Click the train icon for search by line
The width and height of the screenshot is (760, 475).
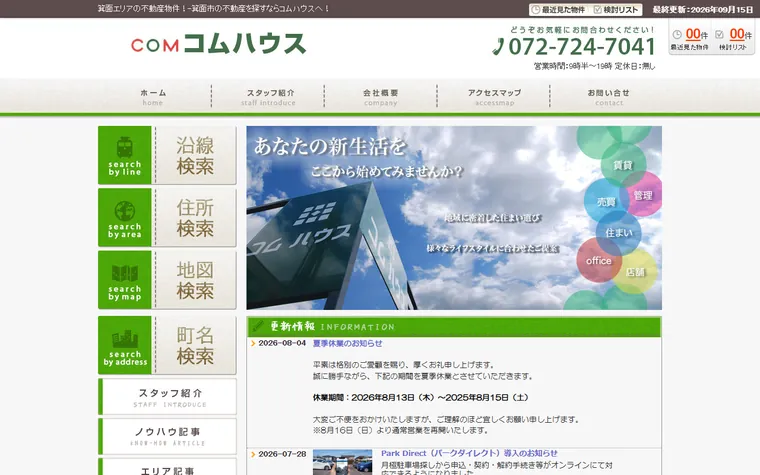(125, 147)
